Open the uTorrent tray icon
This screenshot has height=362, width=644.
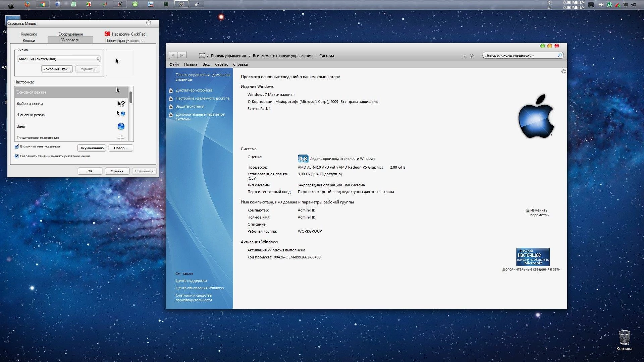coord(609,5)
